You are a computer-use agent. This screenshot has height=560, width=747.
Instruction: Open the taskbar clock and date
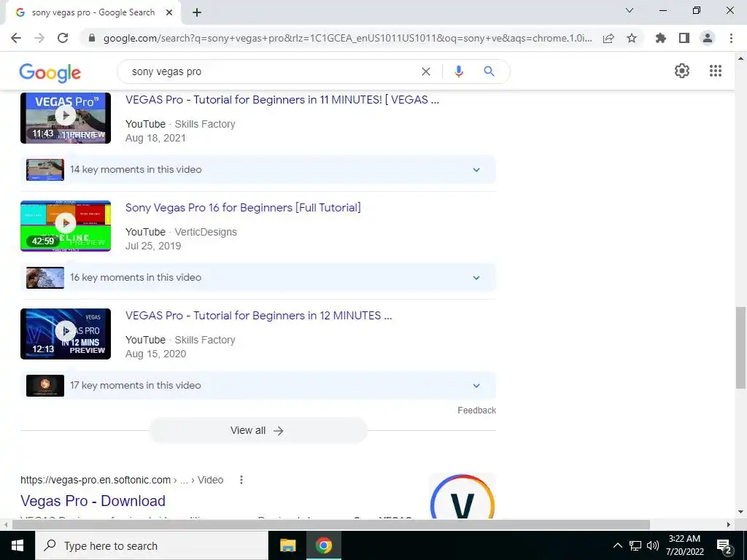coord(684,545)
